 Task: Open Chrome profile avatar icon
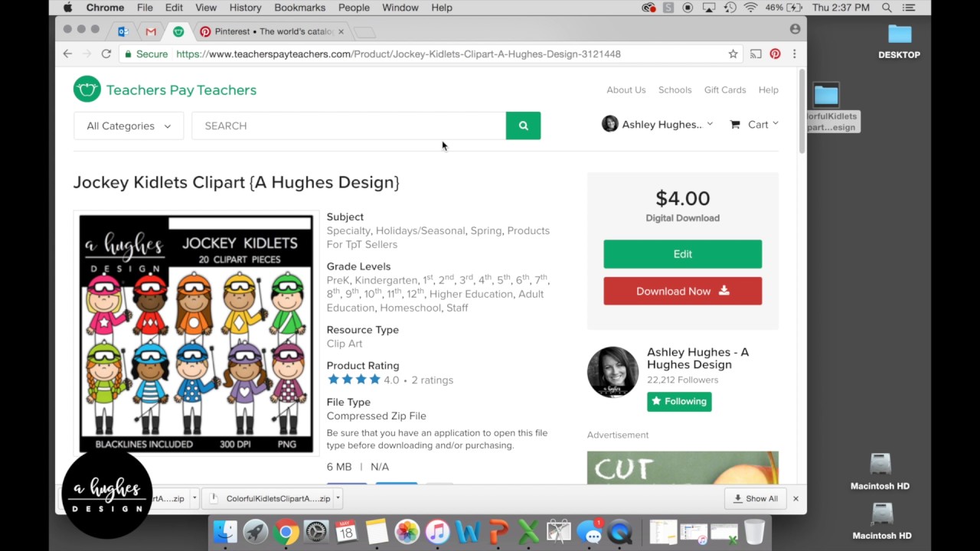point(795,29)
